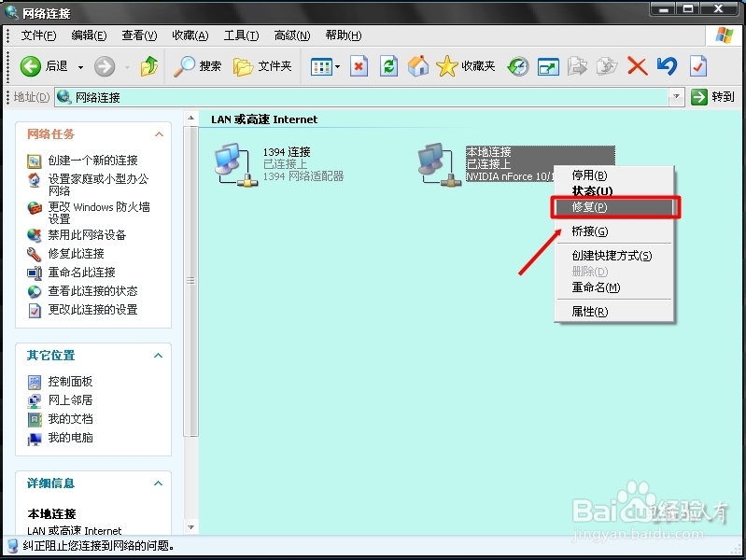Open the 查看(V) menu
The height and width of the screenshot is (560, 746).
coord(139,35)
